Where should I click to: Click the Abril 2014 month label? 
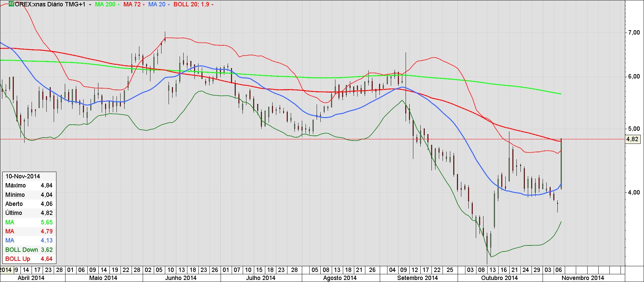tap(31, 278)
